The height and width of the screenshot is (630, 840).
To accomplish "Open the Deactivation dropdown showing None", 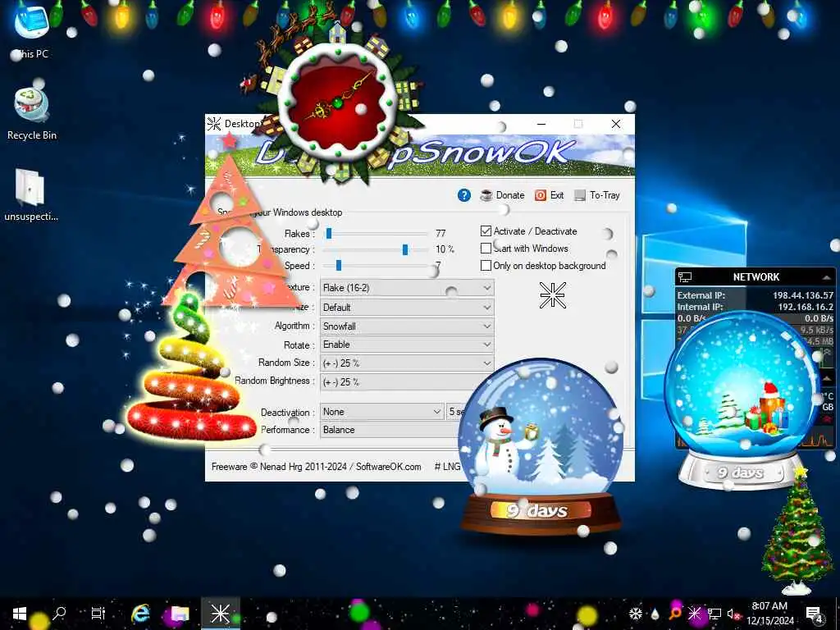I will [382, 412].
